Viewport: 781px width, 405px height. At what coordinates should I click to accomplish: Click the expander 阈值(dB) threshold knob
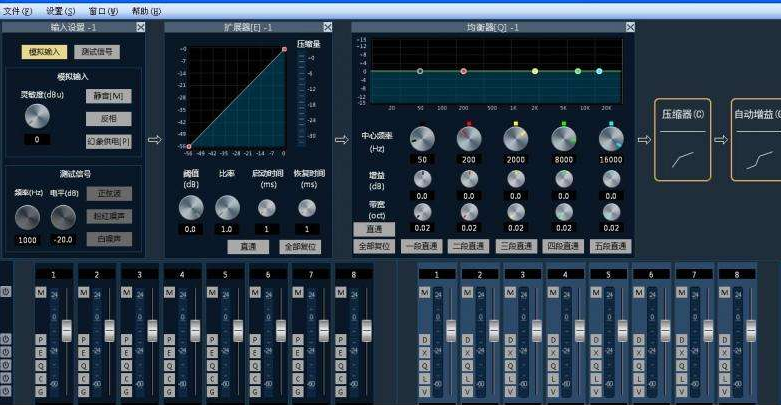(x=191, y=208)
